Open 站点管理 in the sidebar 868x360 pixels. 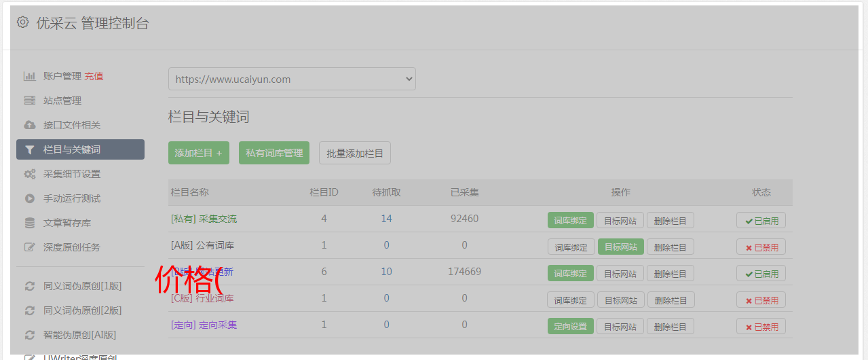(62, 101)
